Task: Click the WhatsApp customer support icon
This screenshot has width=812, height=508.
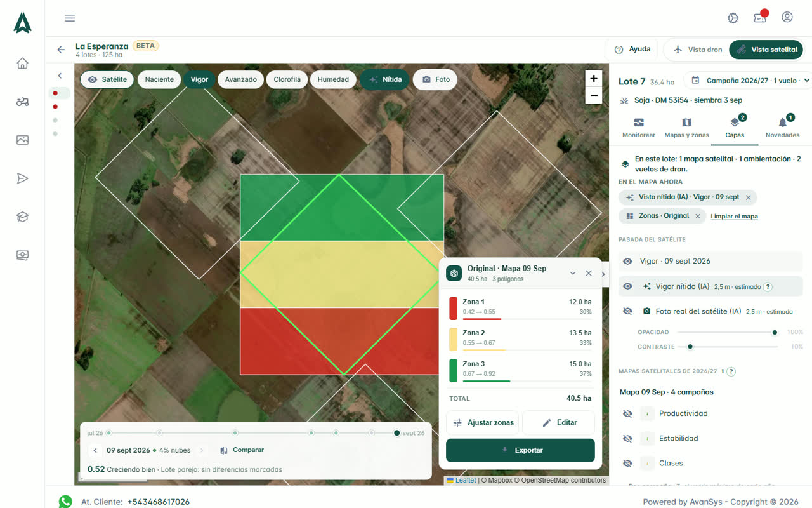Action: (65, 502)
